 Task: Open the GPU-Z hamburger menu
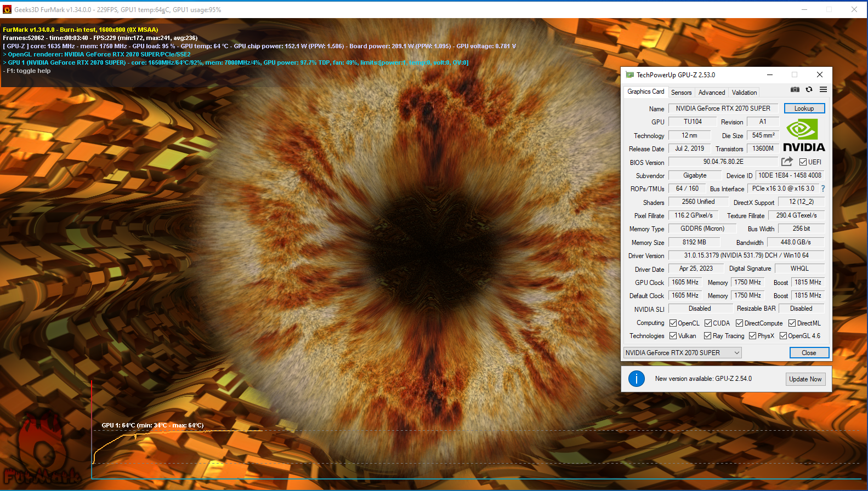pos(823,89)
